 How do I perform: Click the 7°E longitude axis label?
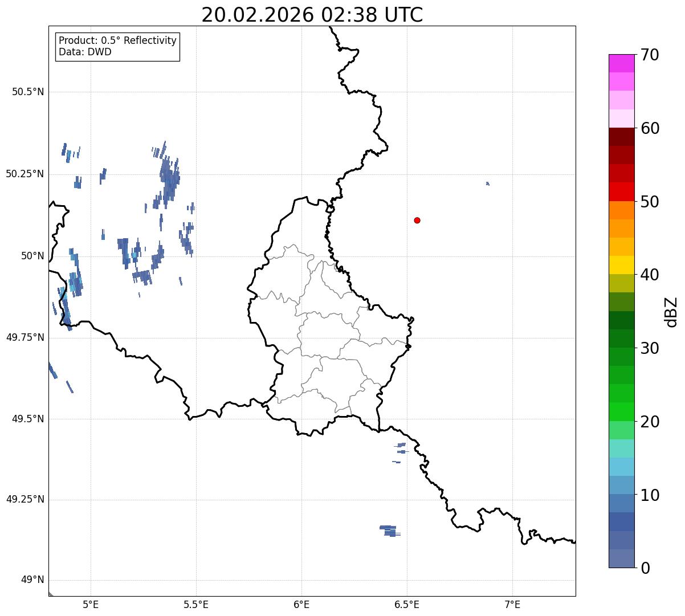coord(512,604)
